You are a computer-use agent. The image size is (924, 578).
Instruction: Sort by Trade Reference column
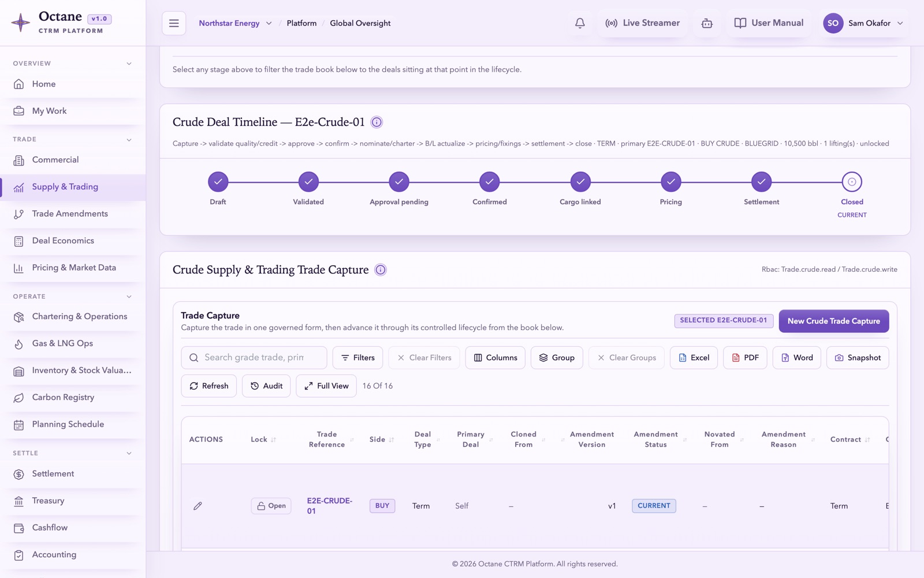[x=331, y=439]
